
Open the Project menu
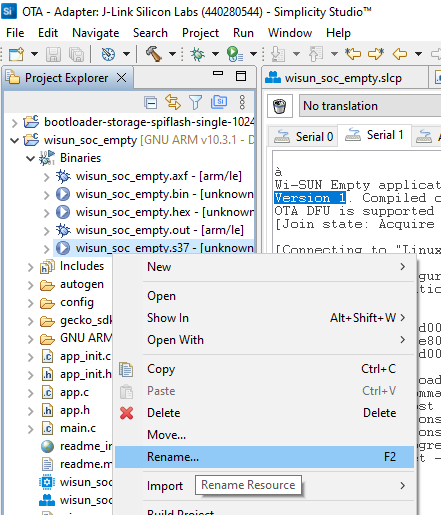[x=200, y=33]
